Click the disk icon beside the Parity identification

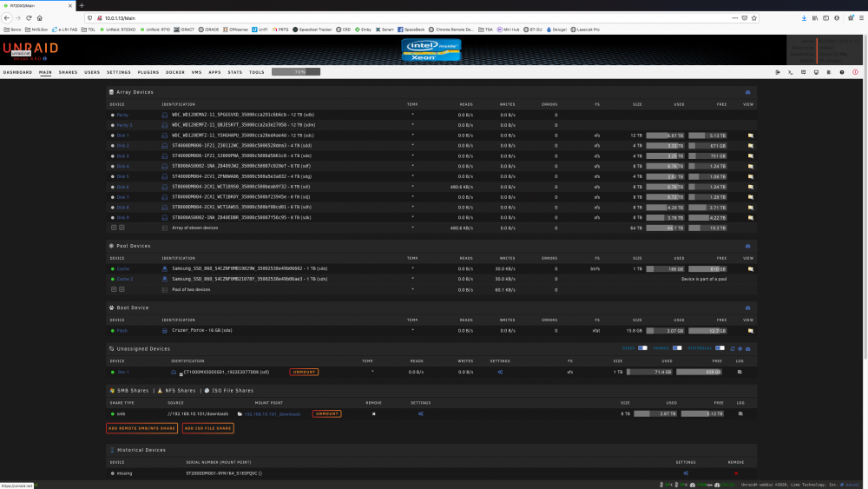pos(164,116)
